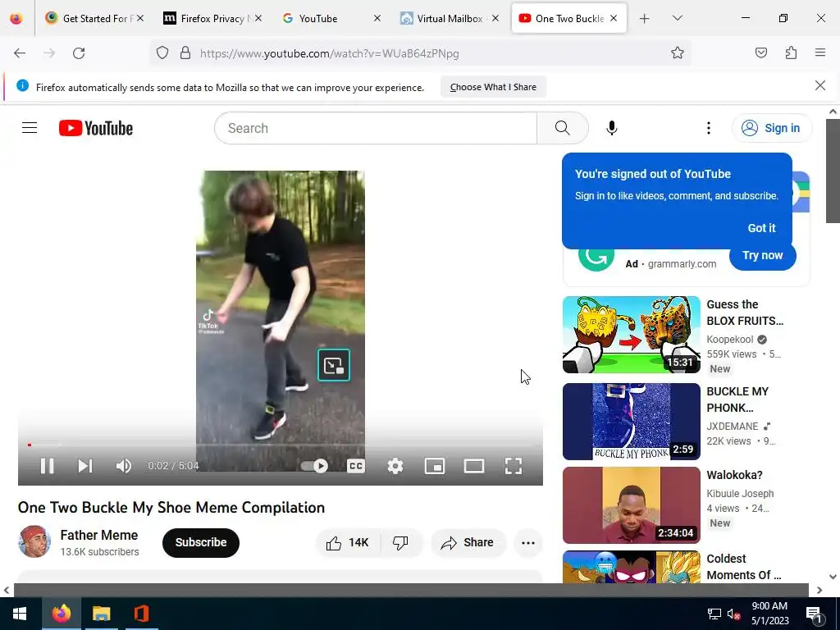Click the Grammarly ad logo
840x630 pixels.
click(x=596, y=260)
